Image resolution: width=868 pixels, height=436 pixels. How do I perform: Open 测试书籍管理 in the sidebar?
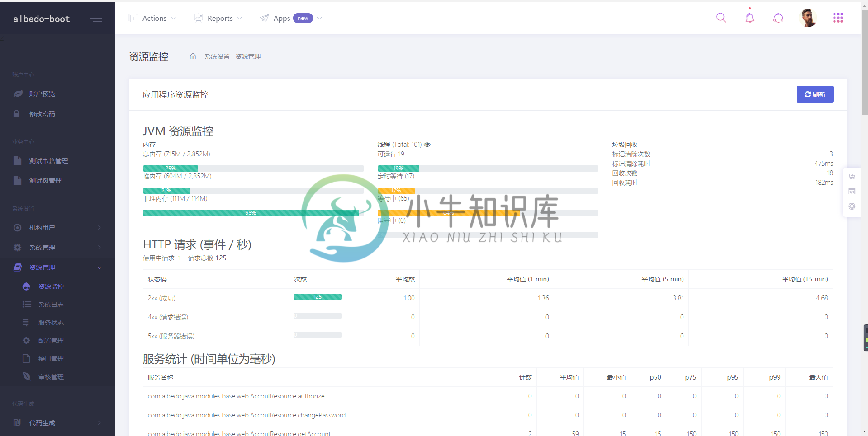(x=57, y=161)
